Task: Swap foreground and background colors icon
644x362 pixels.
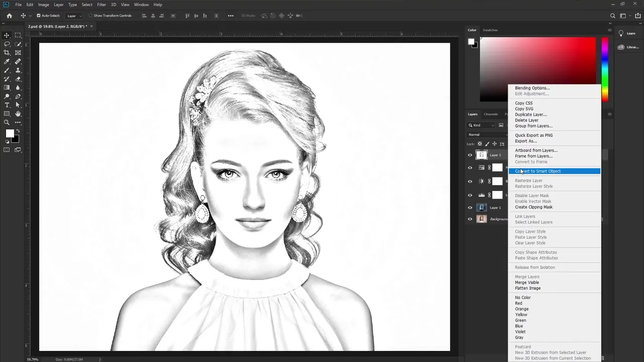Action: pyautogui.click(x=19, y=131)
